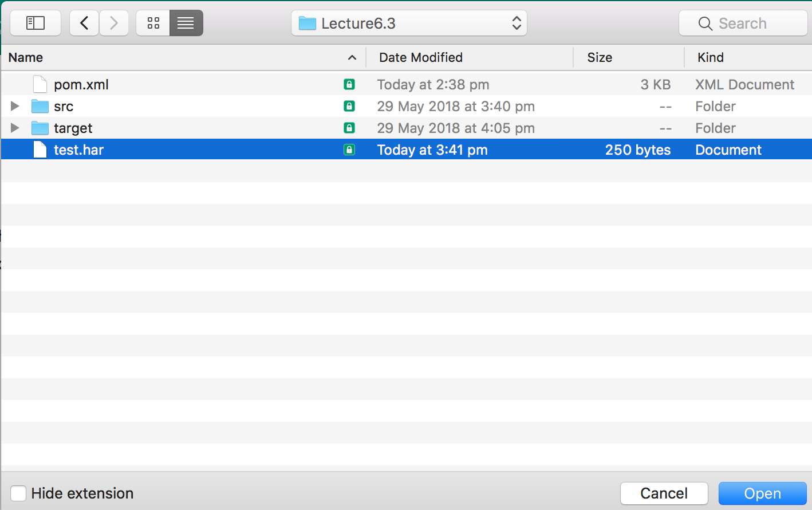Enable the Hide extension checkbox
Viewport: 812px width, 510px height.
click(x=18, y=493)
